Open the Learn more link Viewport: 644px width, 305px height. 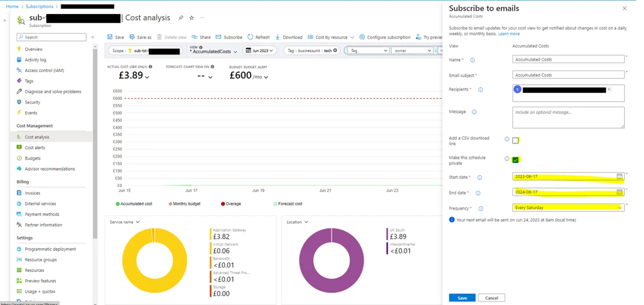509,34
